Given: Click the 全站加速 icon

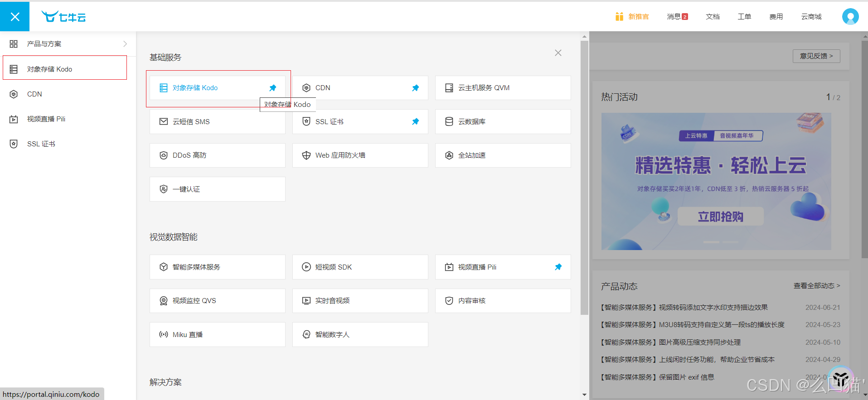Looking at the screenshot, I should [449, 155].
